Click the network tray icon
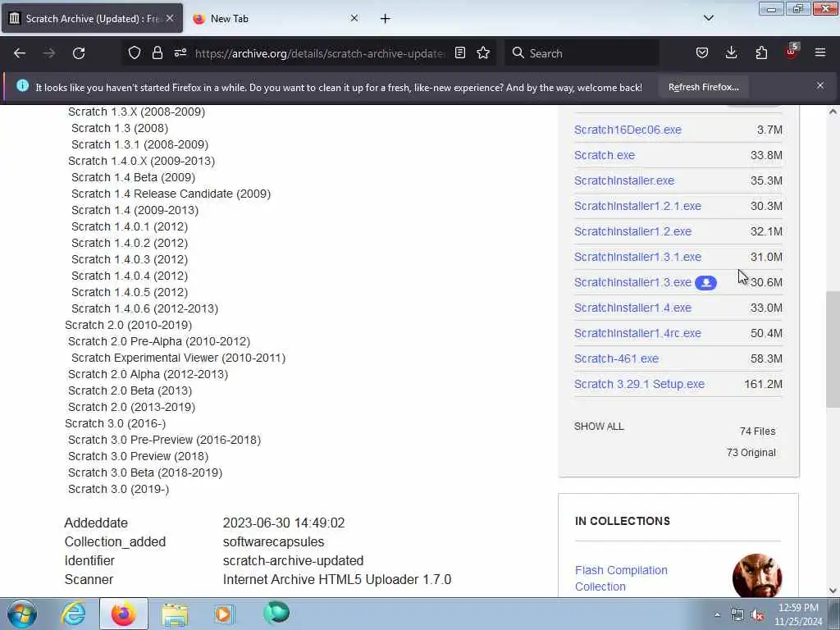Screen dimensions: 840x630 (737, 615)
